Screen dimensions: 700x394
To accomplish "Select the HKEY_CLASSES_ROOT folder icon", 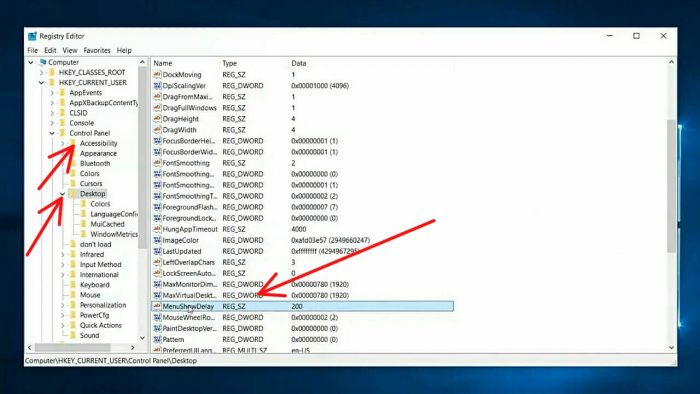I will (x=52, y=72).
